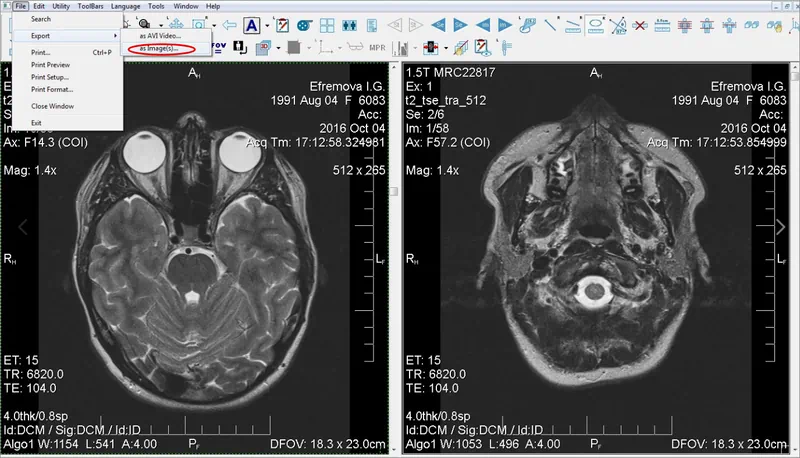This screenshot has width=800, height=458.
Task: Select Close Window in File menu
Action: [67, 106]
